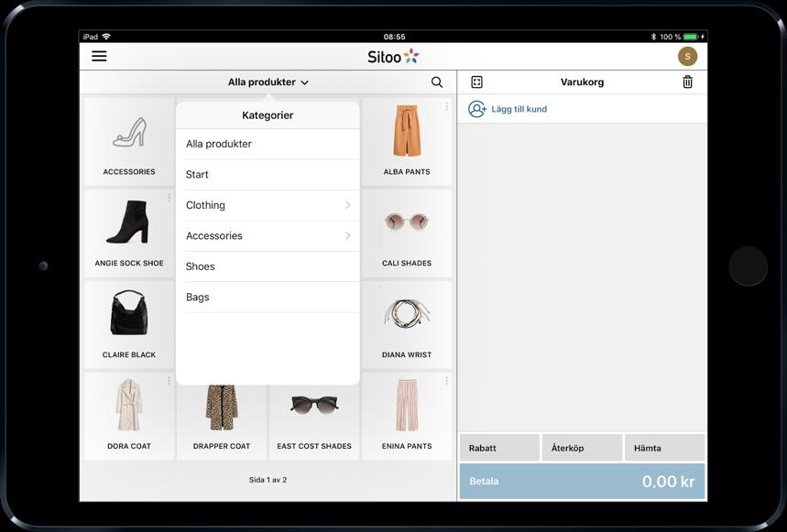Screen dimensions: 787x532
Task: Select Start in the Kategorier list
Action: click(268, 175)
